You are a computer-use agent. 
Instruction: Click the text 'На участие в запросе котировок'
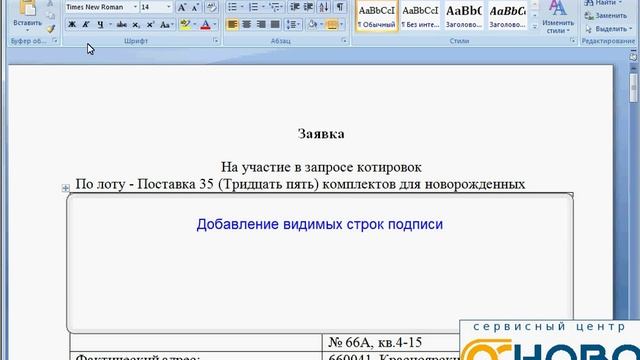(321, 167)
